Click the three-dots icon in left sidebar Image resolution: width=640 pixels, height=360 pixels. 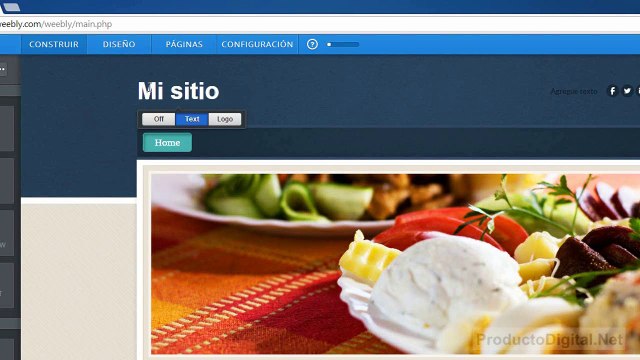click(x=2, y=69)
